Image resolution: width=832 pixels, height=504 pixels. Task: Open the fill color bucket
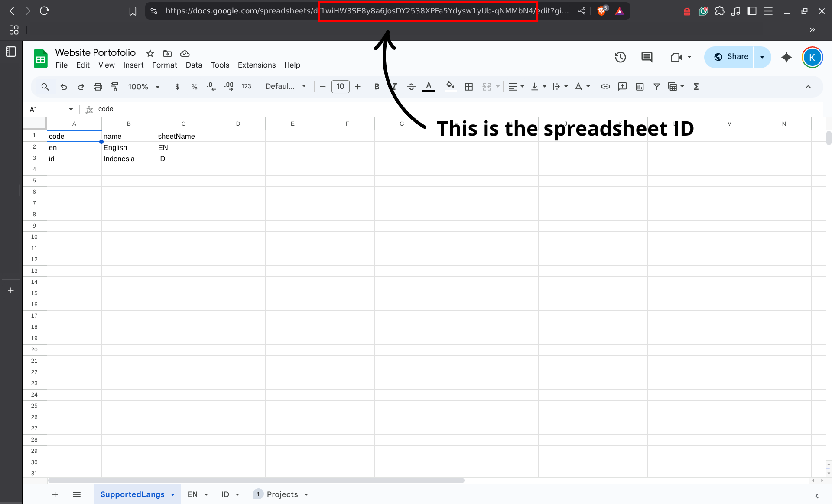[x=450, y=86]
